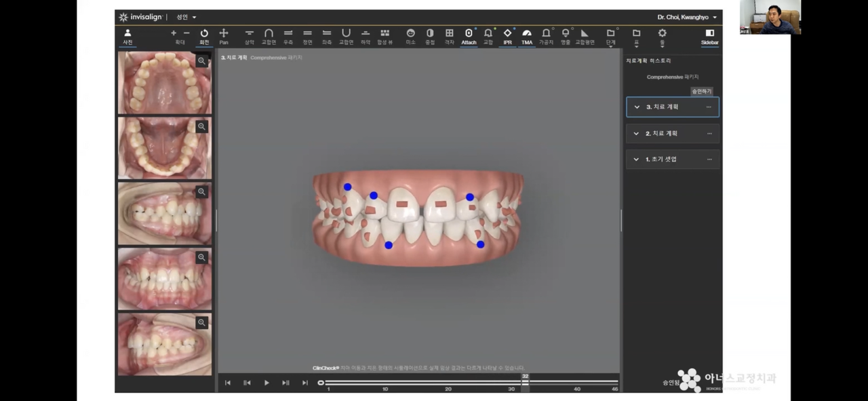This screenshot has height=401, width=868.
Task: Toggle 맹출 (eruption) display
Action: (x=566, y=37)
